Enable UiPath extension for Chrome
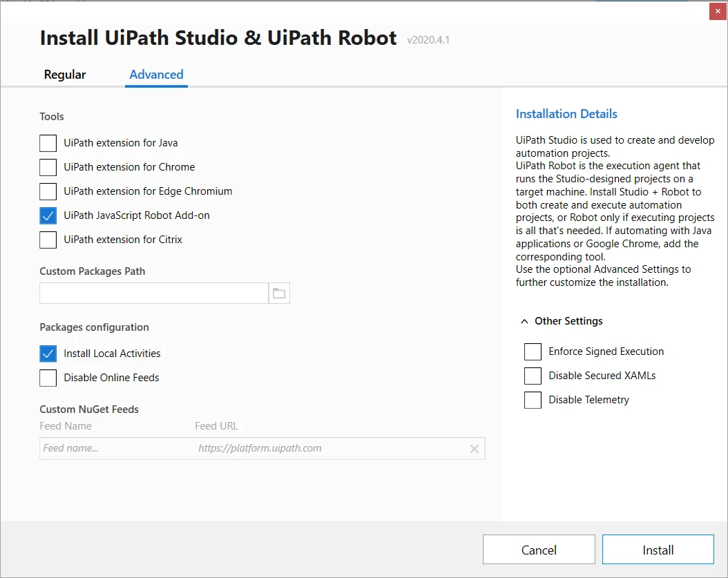This screenshot has width=728, height=578. click(x=48, y=167)
